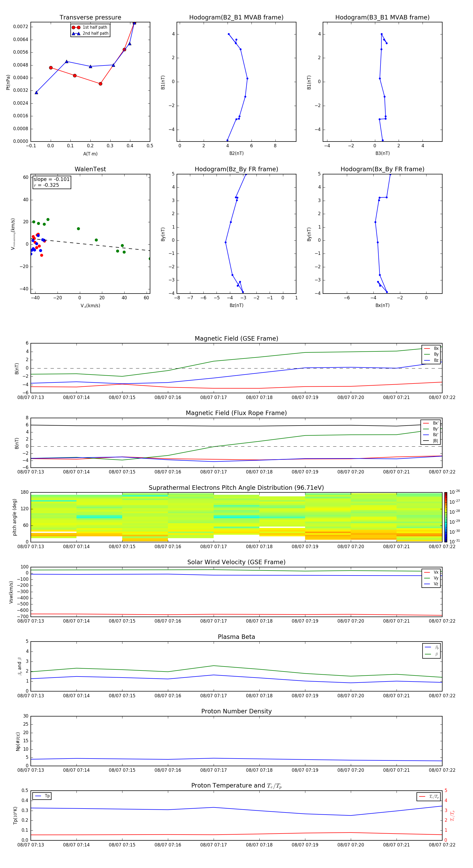Click the pitch angle colorbar scale
Image resolution: width=473 pixels, height=868 pixels.
coord(446,517)
